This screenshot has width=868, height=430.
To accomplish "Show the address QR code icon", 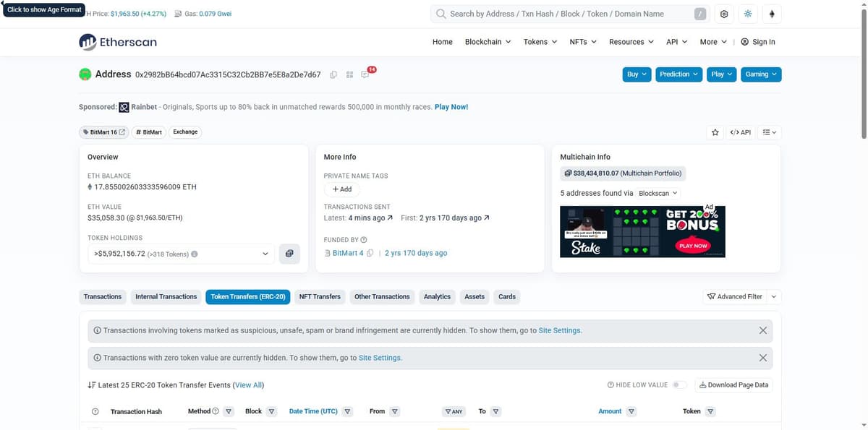I will [349, 74].
